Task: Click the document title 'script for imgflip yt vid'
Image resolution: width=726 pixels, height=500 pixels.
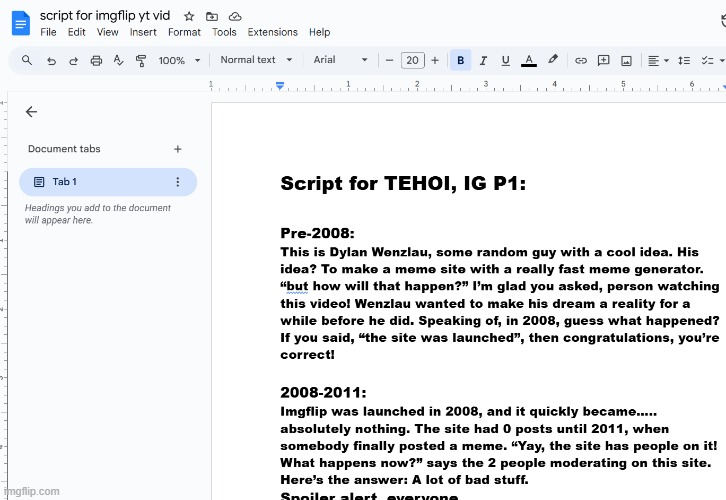Action: [x=105, y=16]
